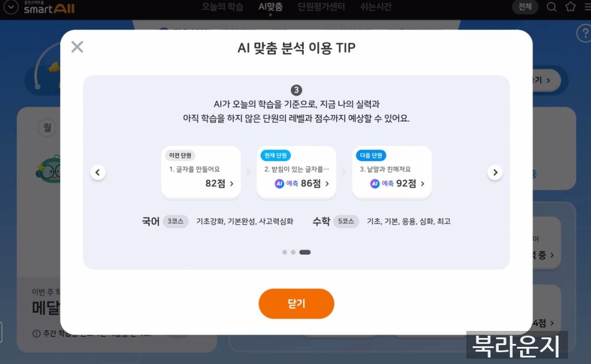The width and height of the screenshot is (591, 364).
Task: Expand the 예측 92점 chevron on next unit card
Action: tap(423, 184)
